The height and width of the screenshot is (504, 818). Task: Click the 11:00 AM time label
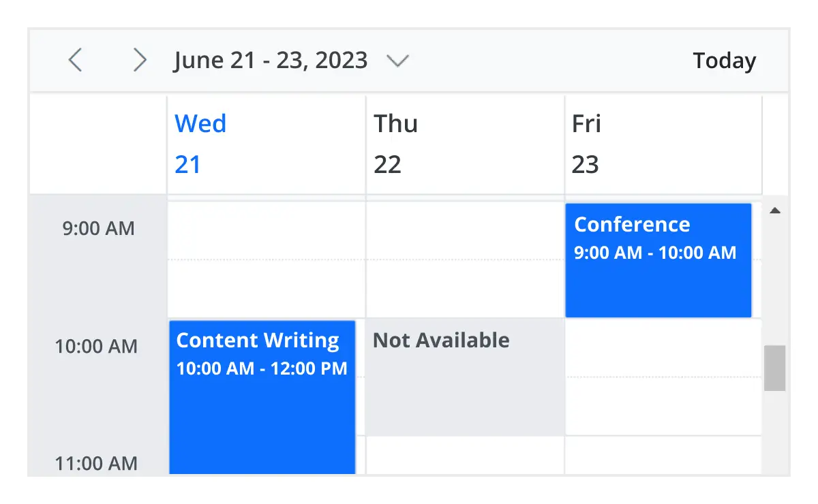point(97,463)
